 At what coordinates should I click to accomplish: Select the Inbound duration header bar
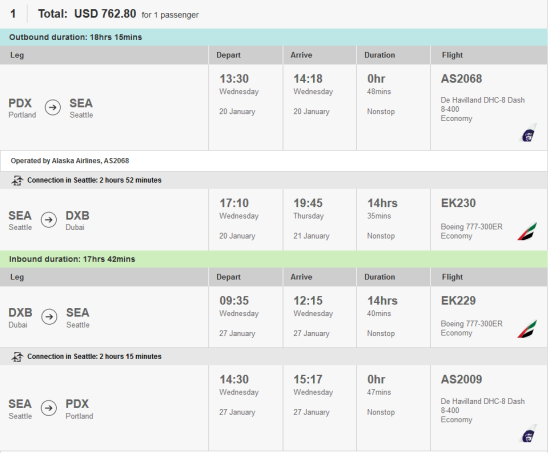pos(274,259)
